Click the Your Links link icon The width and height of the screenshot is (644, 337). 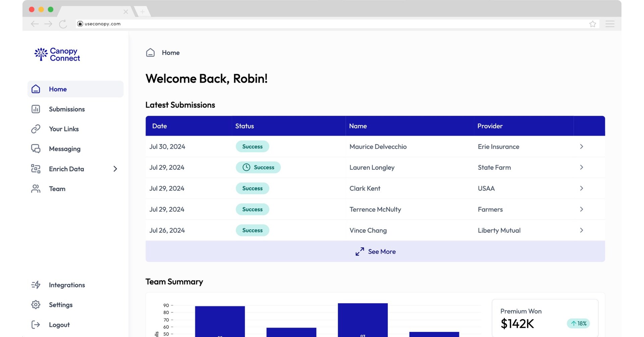tap(36, 129)
